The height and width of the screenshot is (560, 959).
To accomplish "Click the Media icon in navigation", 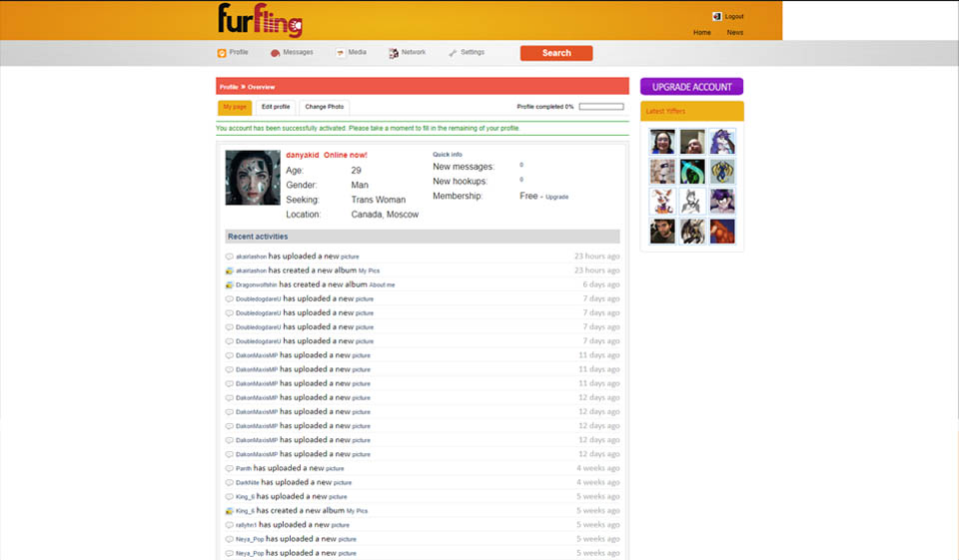I will 341,53.
